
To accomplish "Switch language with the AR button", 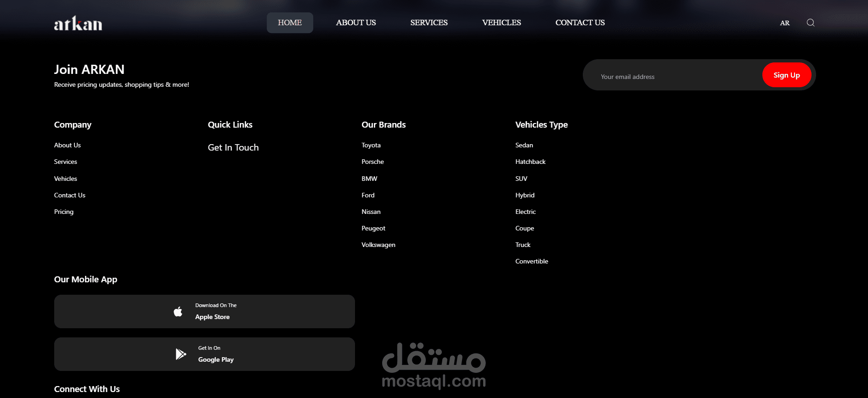I will [785, 23].
